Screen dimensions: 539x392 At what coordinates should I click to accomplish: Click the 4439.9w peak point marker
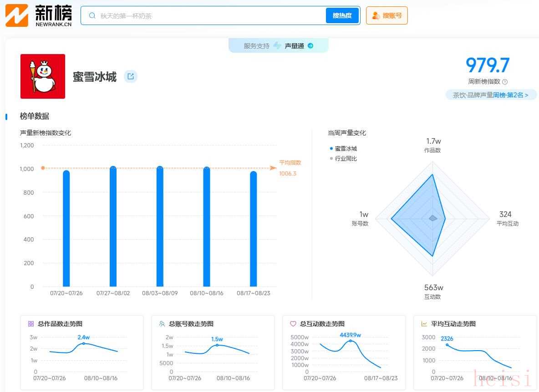click(350, 341)
